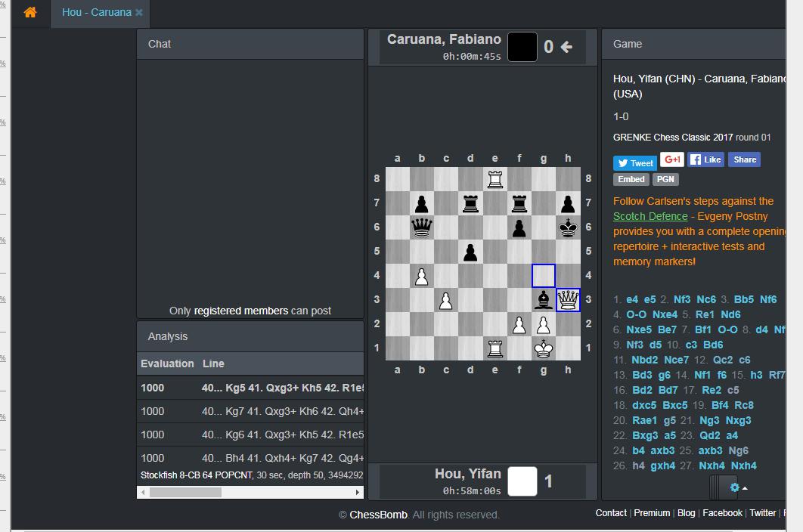Tweet this game
The width and height of the screenshot is (803, 532).
pos(635,162)
